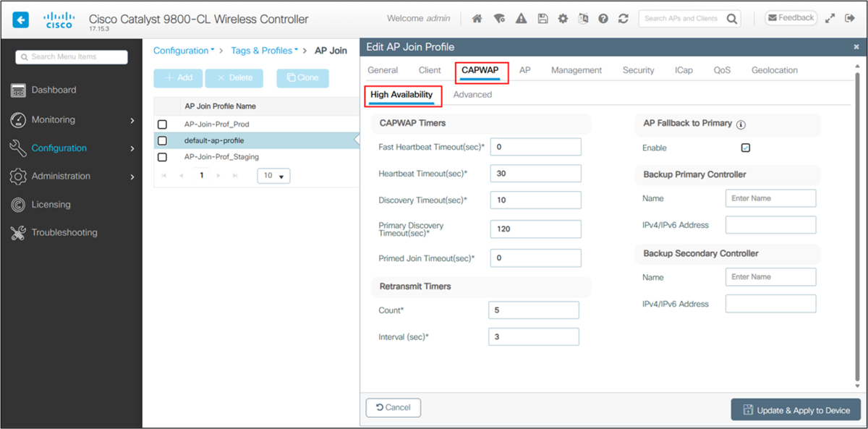Open the ICap tab
The image size is (868, 429).
pyautogui.click(x=684, y=70)
